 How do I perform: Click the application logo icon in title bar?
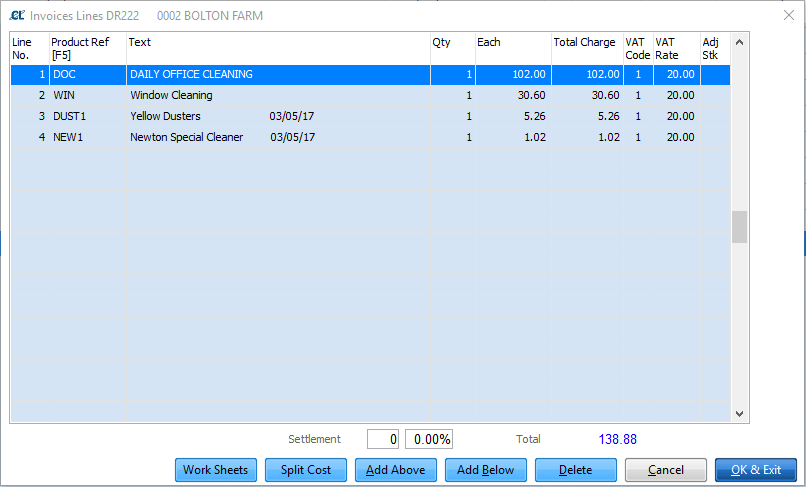coord(17,15)
